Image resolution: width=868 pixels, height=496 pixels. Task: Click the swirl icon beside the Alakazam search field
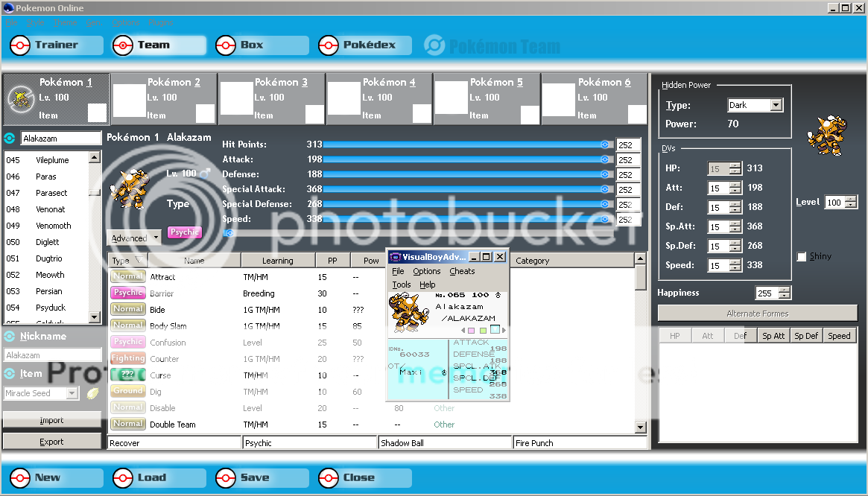point(10,138)
